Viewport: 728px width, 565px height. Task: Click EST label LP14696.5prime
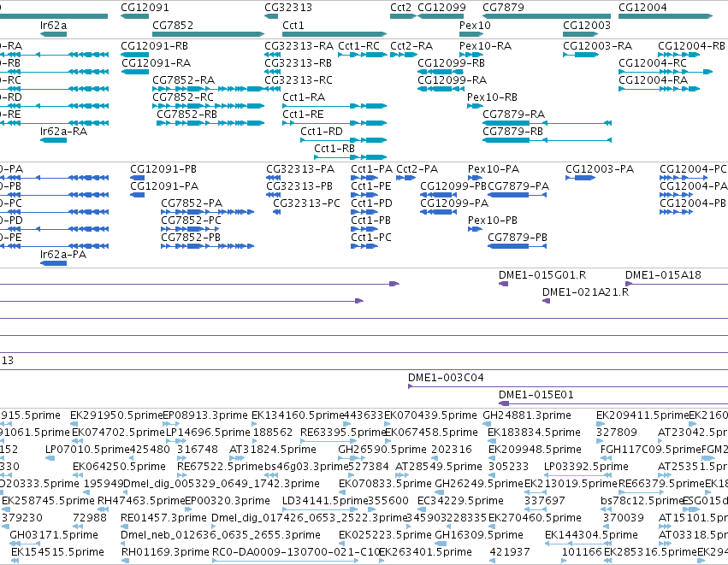pyautogui.click(x=208, y=433)
